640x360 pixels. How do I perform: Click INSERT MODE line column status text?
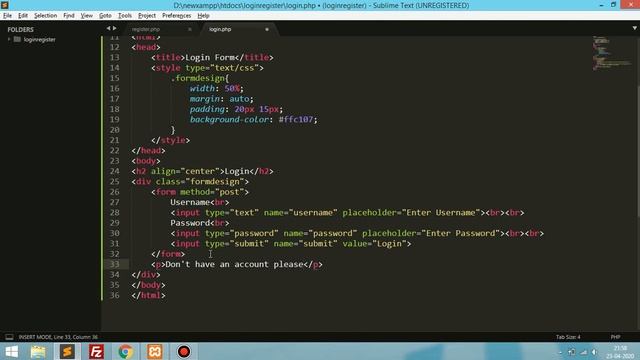coord(58,337)
